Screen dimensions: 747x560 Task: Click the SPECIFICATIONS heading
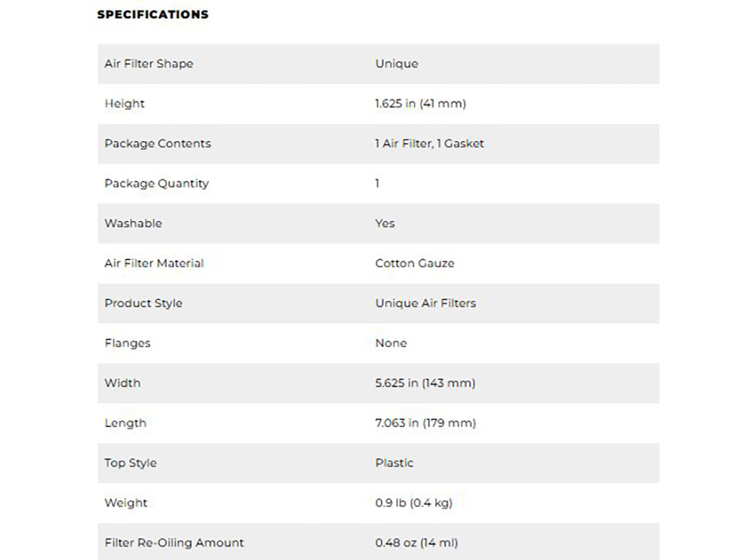[x=152, y=14]
